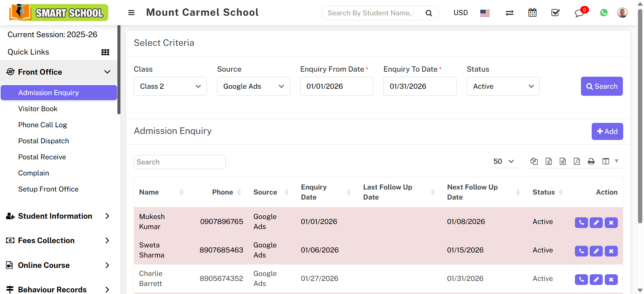The image size is (644, 294).
Task: Open the Source dropdown showing Google Ads
Action: [x=253, y=86]
